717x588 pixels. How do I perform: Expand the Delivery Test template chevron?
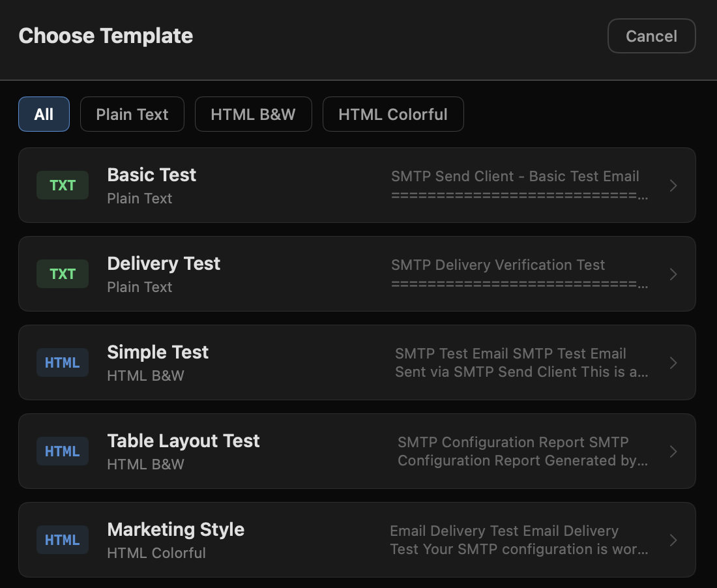click(x=673, y=274)
